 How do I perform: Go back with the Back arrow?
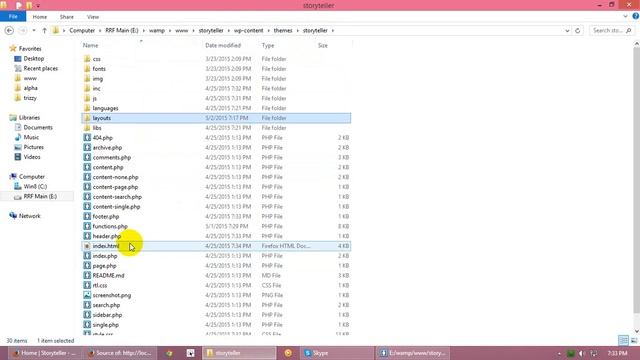tap(9, 31)
